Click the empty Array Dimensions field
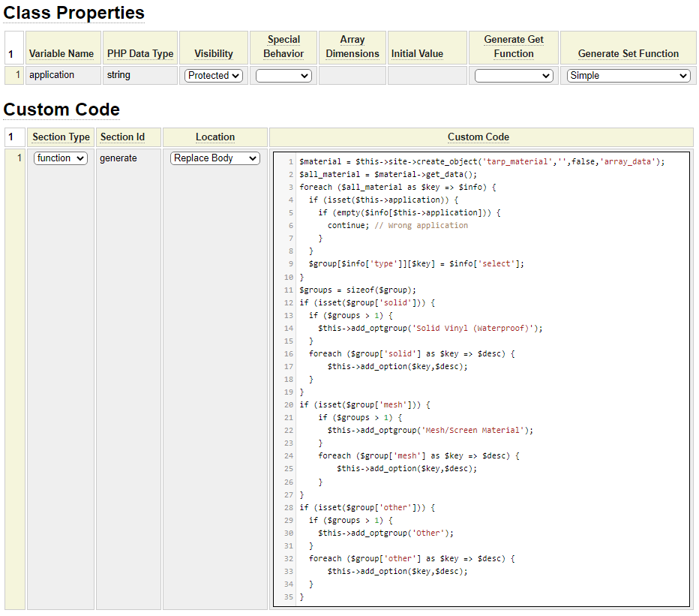This screenshot has height=616, width=699. [x=352, y=75]
